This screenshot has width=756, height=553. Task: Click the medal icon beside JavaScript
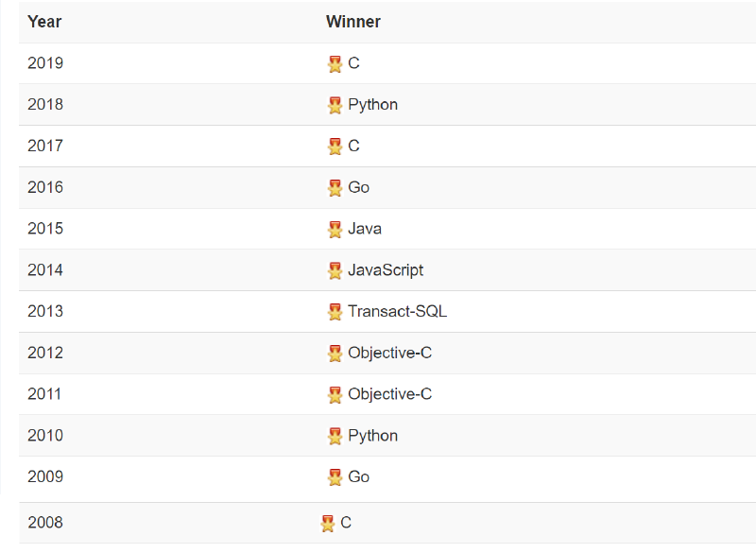point(335,271)
